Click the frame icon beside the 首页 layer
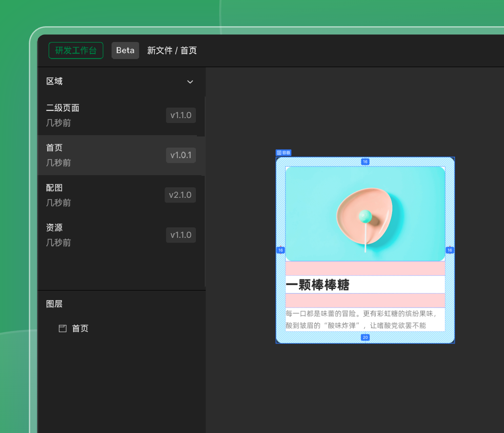 coord(63,328)
